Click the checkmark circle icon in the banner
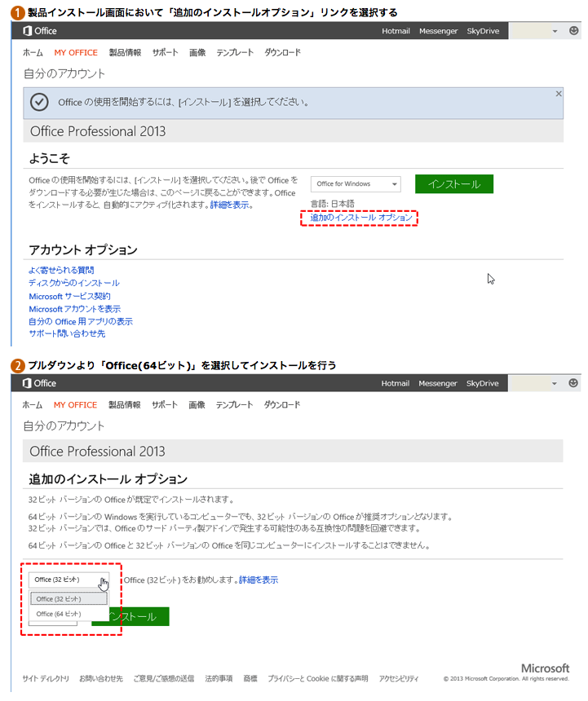 tap(39, 102)
